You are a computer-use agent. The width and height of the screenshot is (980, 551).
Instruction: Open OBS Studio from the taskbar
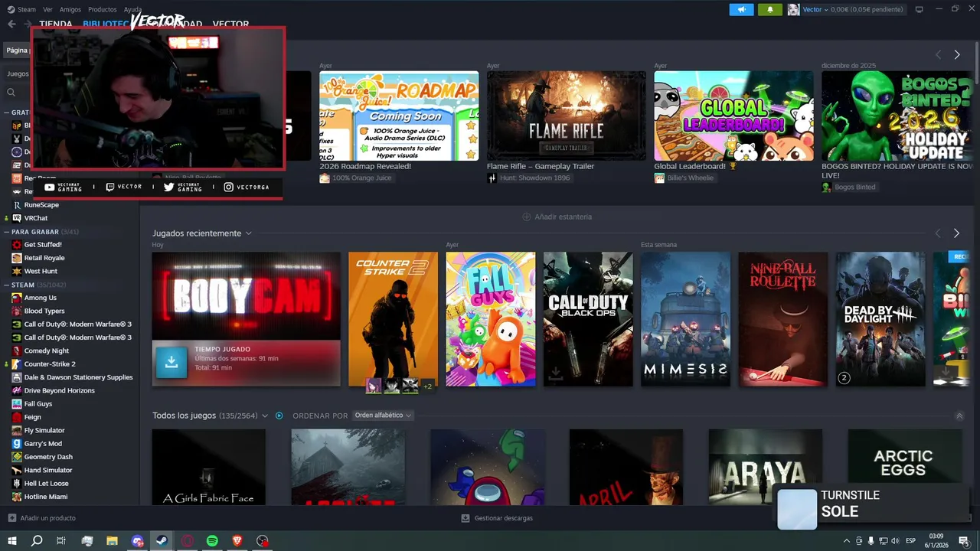pyautogui.click(x=263, y=540)
